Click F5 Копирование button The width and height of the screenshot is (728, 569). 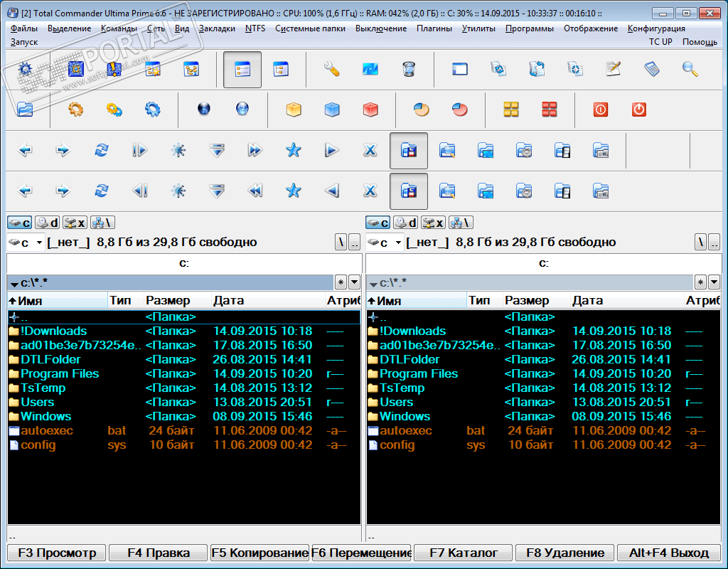click(259, 553)
